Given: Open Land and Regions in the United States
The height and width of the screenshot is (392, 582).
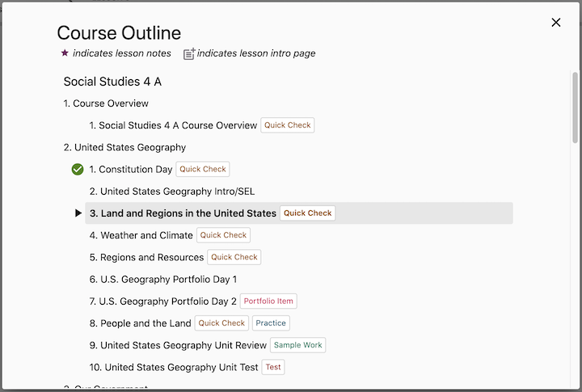Looking at the screenshot, I should coord(183,213).
